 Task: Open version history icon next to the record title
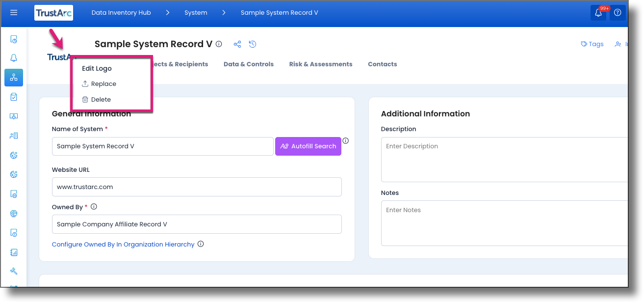[252, 44]
